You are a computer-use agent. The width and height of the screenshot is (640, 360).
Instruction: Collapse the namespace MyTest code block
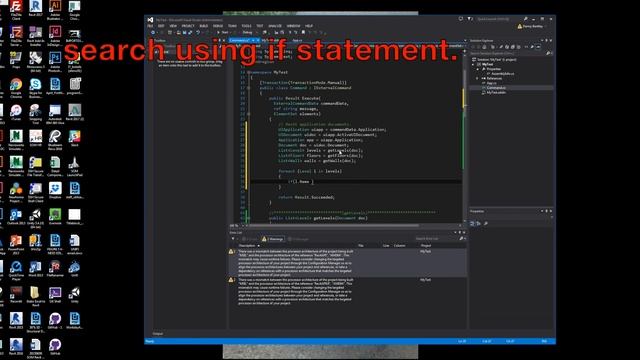pos(249,72)
